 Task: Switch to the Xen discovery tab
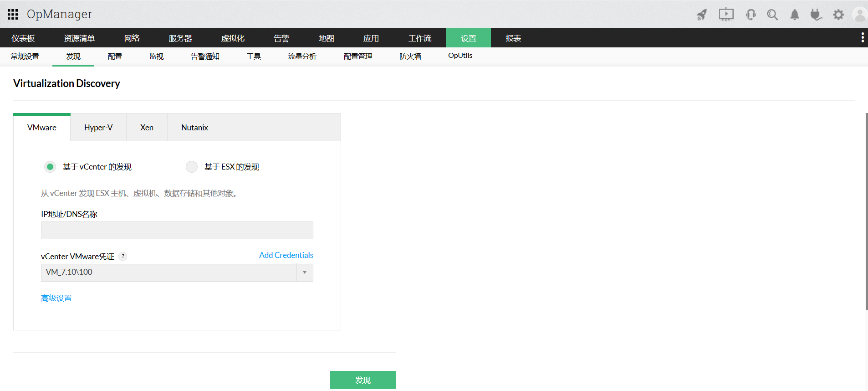point(147,128)
